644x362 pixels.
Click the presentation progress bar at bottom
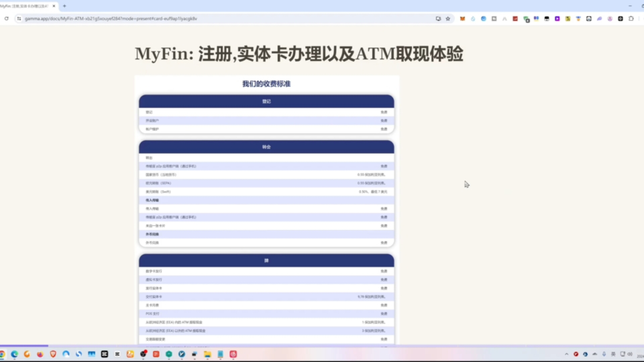322,346
